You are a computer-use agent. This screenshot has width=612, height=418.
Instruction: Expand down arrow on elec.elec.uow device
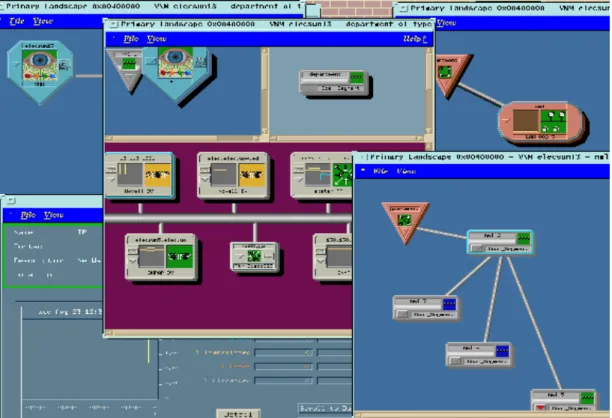(205, 180)
